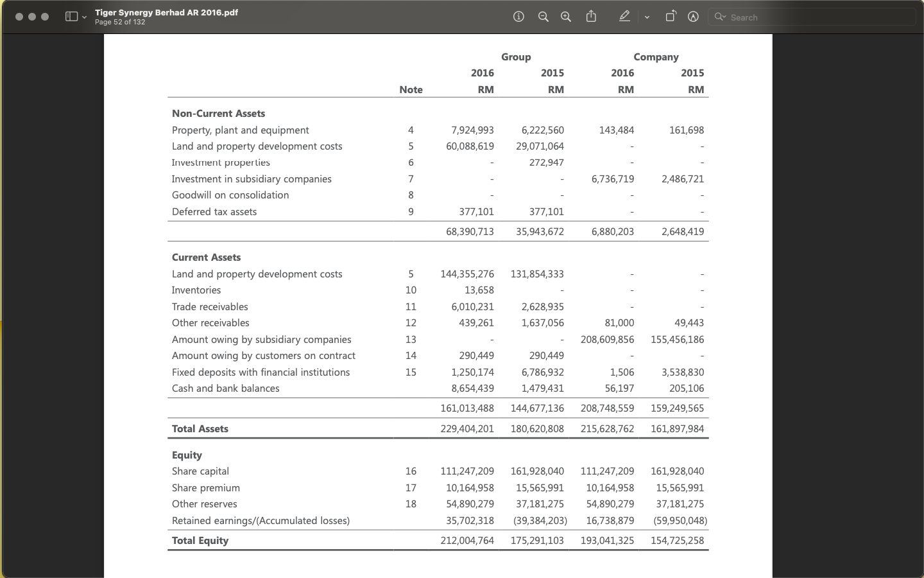Select 'Share premium' row label
924x578 pixels.
[x=206, y=488]
